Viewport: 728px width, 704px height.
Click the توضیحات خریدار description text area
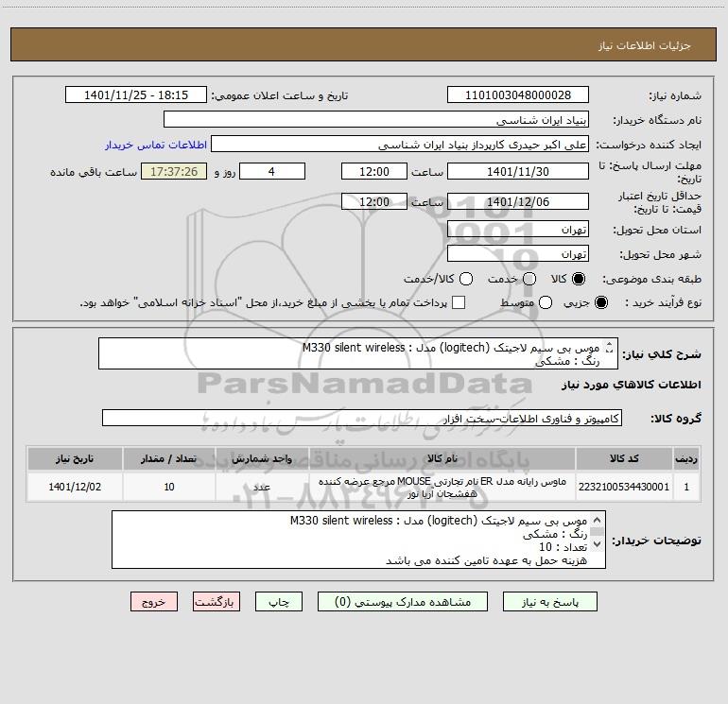(x=358, y=540)
